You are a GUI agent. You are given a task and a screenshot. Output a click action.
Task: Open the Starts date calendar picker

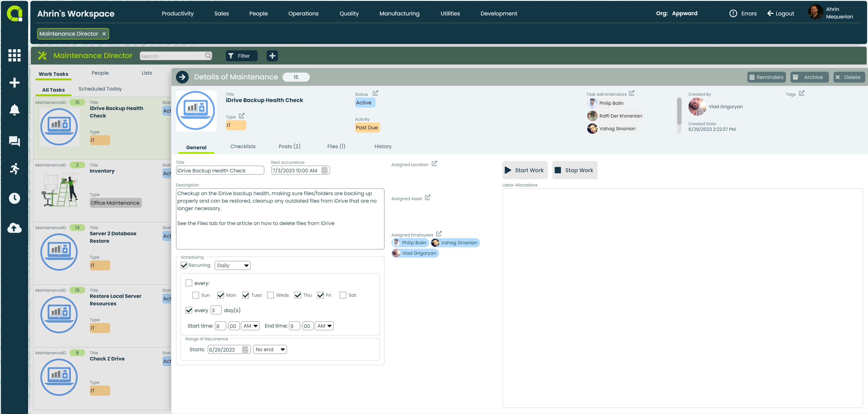245,349
